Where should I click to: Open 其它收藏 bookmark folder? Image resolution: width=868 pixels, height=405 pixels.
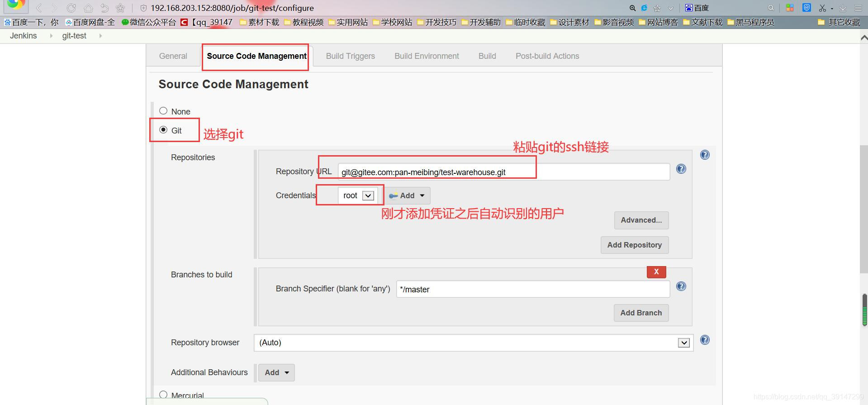(x=839, y=22)
